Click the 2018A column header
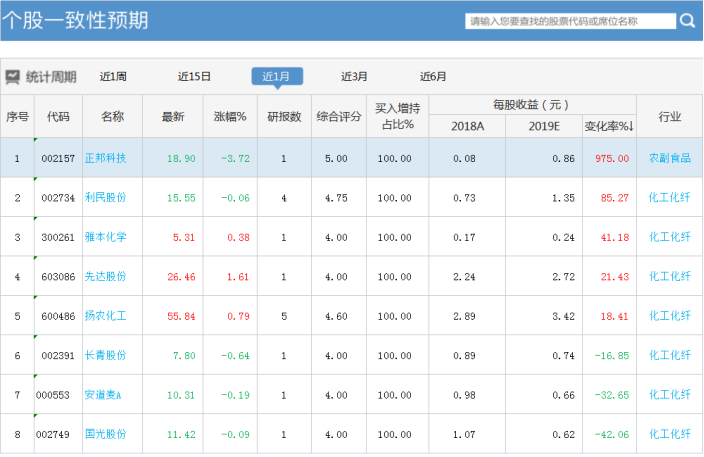 [x=467, y=126]
